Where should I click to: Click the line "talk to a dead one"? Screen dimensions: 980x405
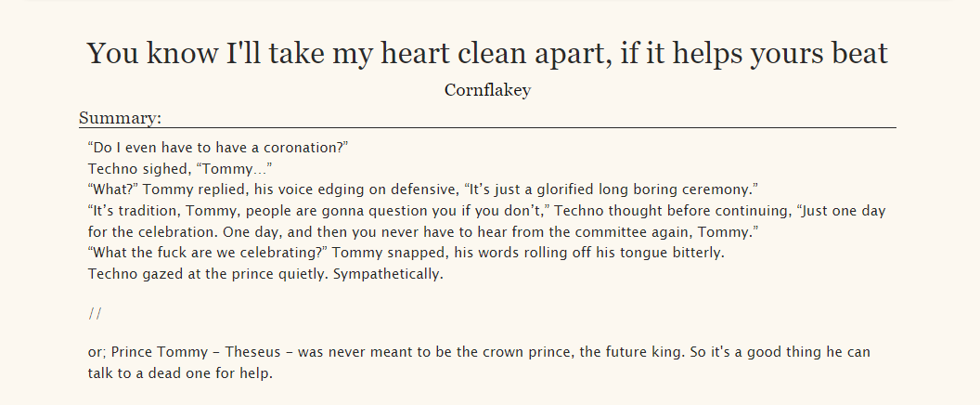click(x=181, y=373)
